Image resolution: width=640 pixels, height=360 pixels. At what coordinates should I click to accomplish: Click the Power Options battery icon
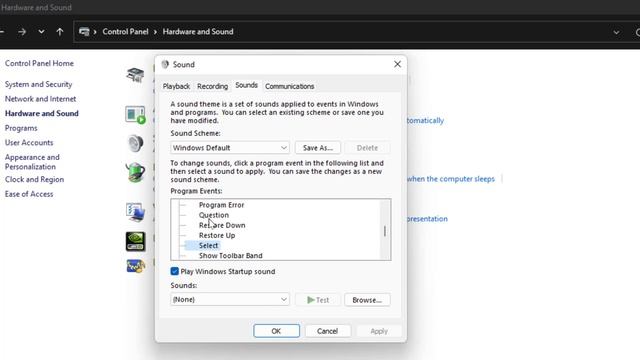tap(135, 172)
